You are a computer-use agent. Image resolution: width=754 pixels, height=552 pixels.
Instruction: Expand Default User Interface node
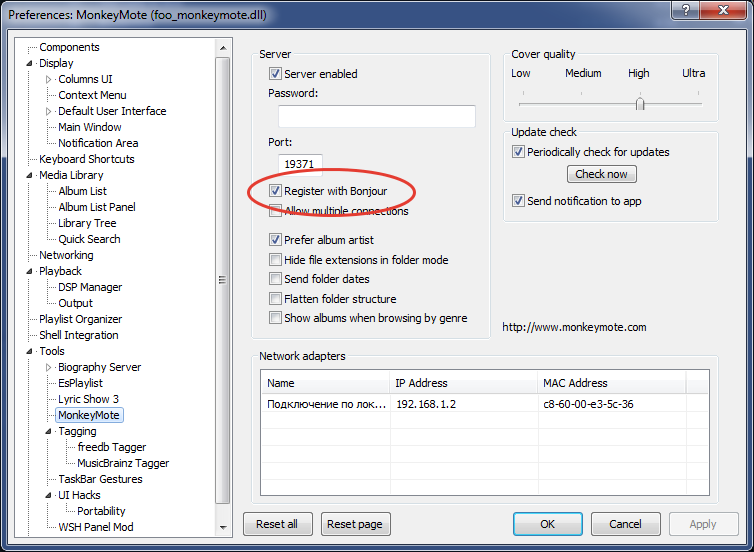tap(49, 111)
